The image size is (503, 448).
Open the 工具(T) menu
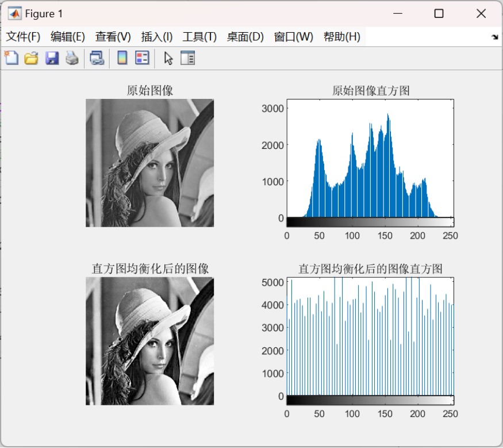(199, 37)
